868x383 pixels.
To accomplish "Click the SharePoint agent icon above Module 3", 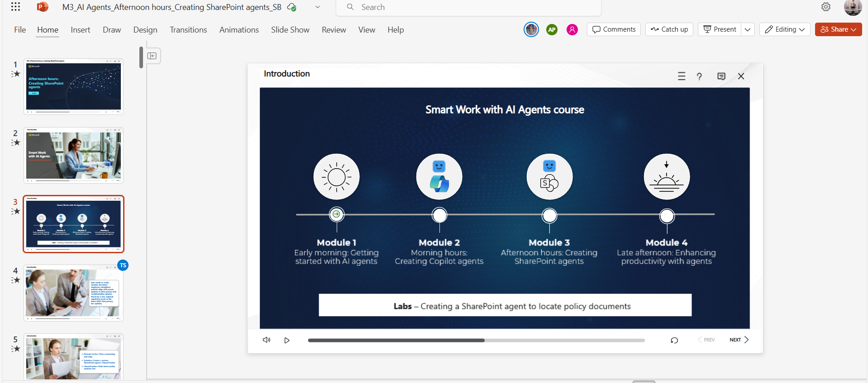I will [549, 177].
